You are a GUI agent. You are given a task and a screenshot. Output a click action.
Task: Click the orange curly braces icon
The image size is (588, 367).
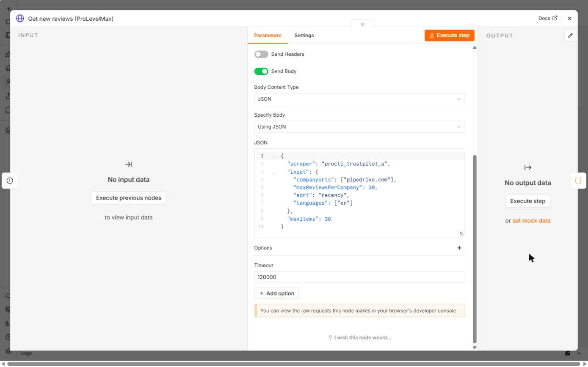click(578, 181)
